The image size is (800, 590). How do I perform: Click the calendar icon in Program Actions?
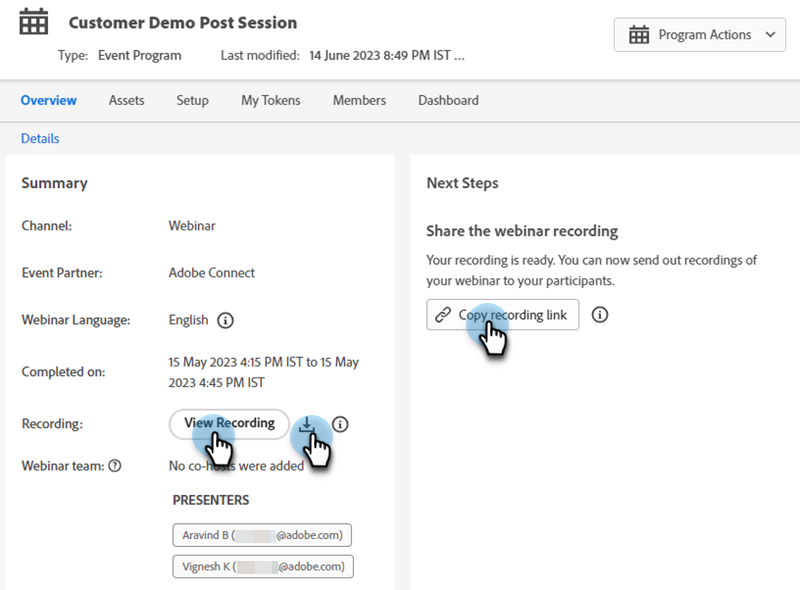pyautogui.click(x=639, y=35)
